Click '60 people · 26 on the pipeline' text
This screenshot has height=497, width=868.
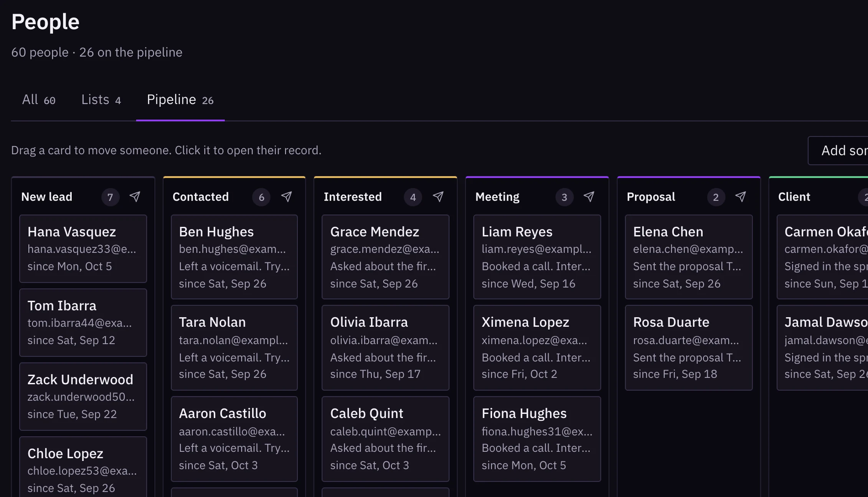(x=97, y=52)
